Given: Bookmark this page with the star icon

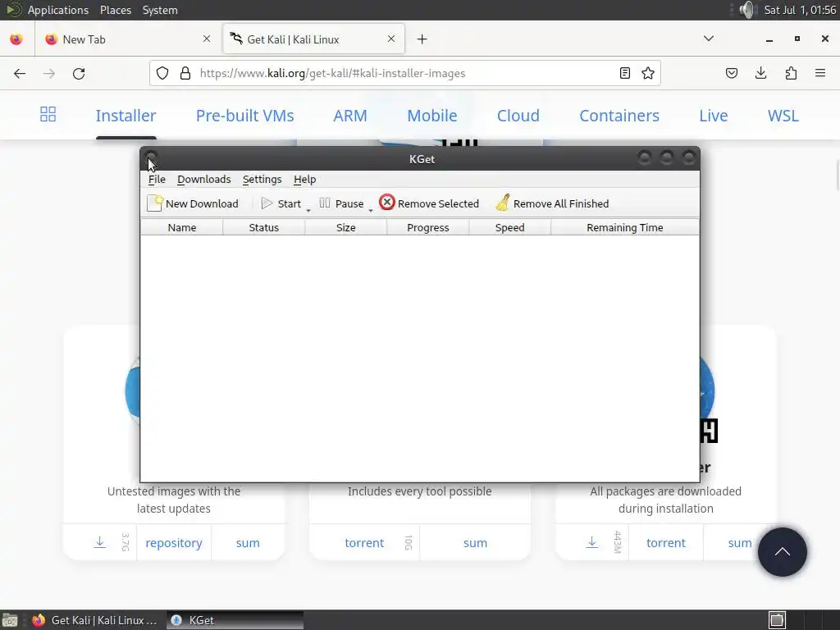Looking at the screenshot, I should pos(648,73).
